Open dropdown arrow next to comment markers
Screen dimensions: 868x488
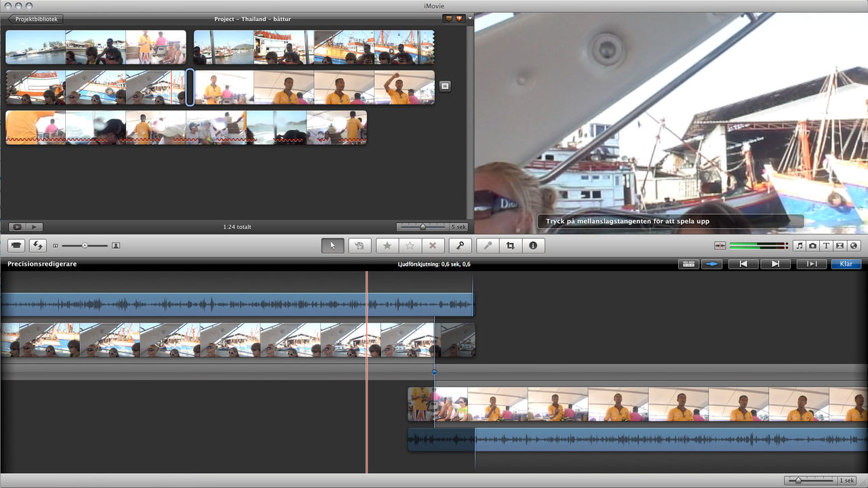click(470, 19)
